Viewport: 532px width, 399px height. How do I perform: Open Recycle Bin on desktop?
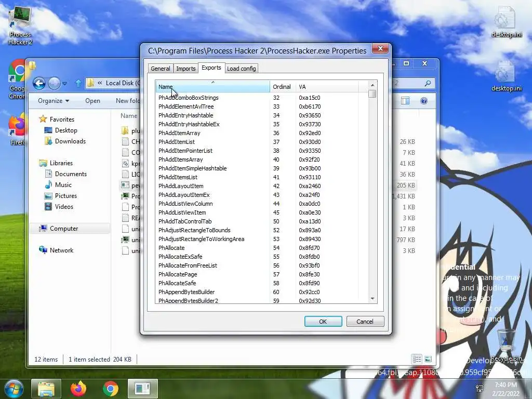(x=506, y=345)
